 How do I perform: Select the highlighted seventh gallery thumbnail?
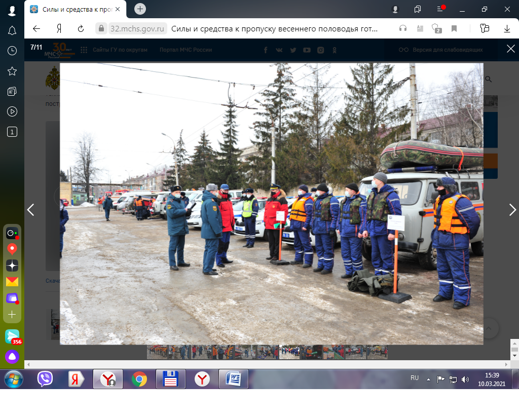(289, 352)
